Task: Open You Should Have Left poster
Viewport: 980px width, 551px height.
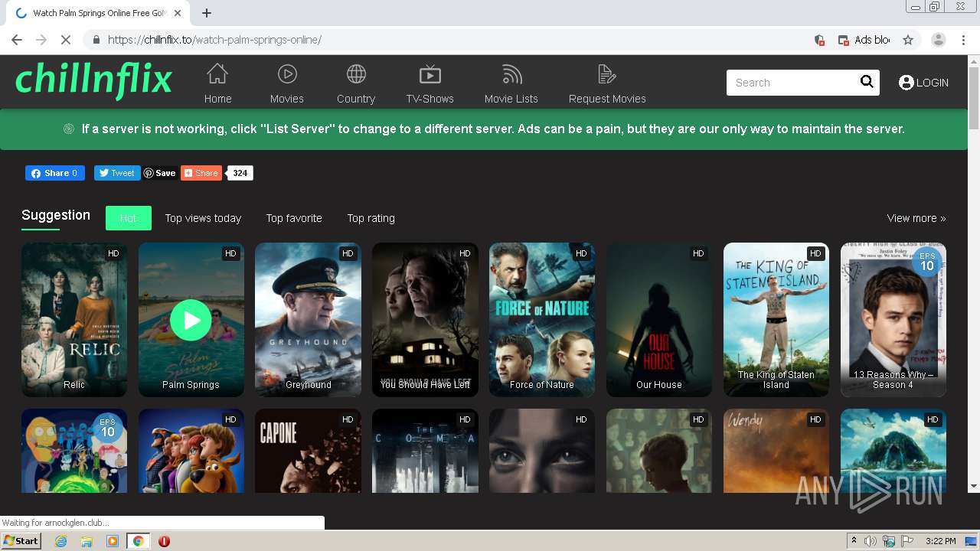Action: [x=425, y=320]
